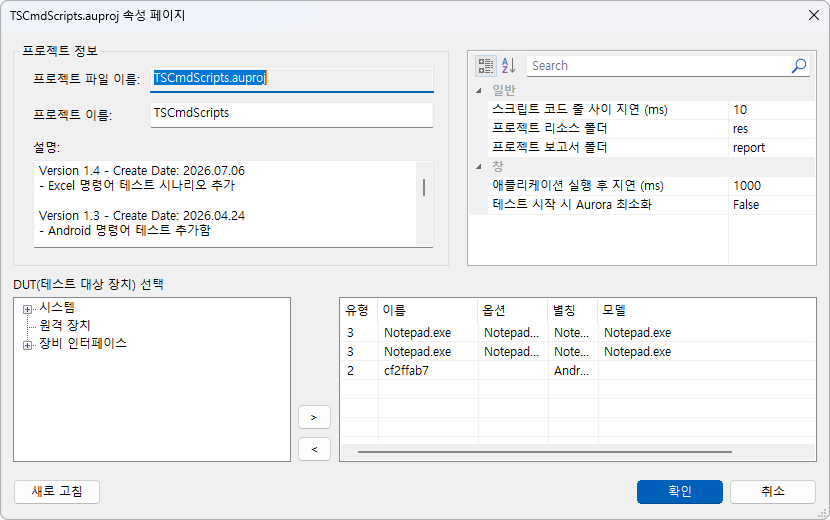830x520 pixels.
Task: Collapse the 일반 property category
Action: (479, 91)
